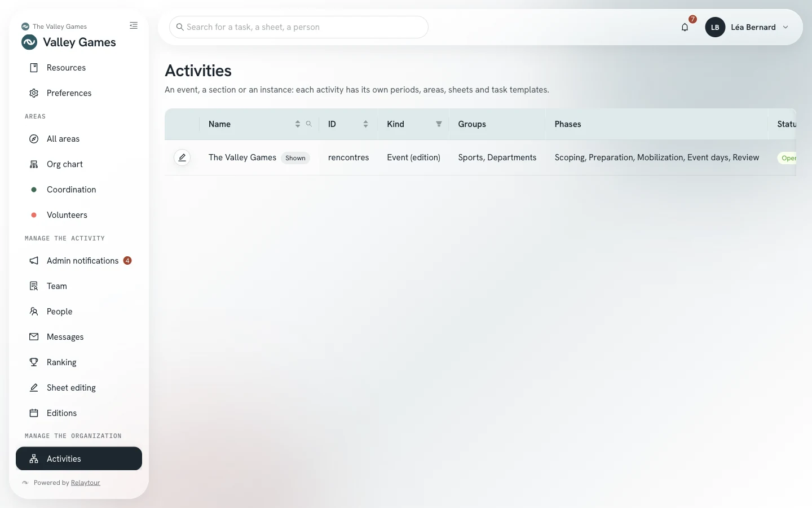Click the 'Sports, Departments' cell
This screenshot has height=508, width=812.
pyautogui.click(x=497, y=157)
